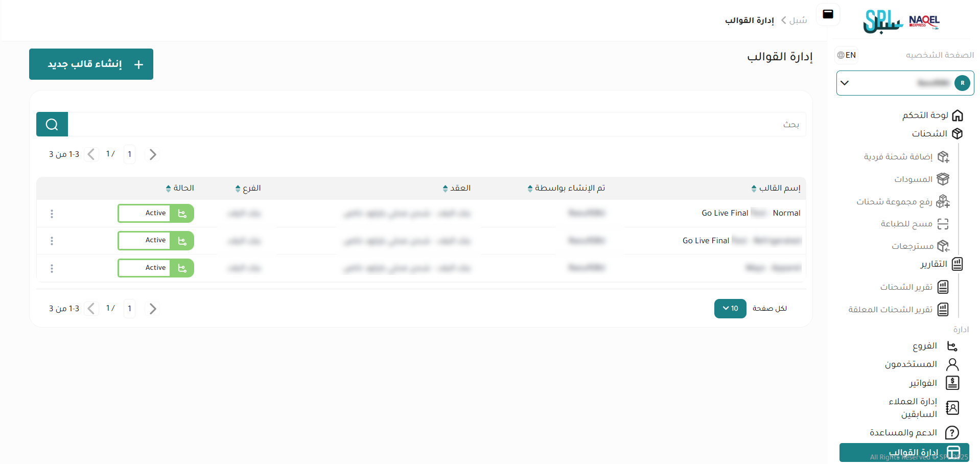This screenshot has height=464, width=980.
Task: Open three-dot menu for Go Live Final Normal row
Action: coord(52,214)
